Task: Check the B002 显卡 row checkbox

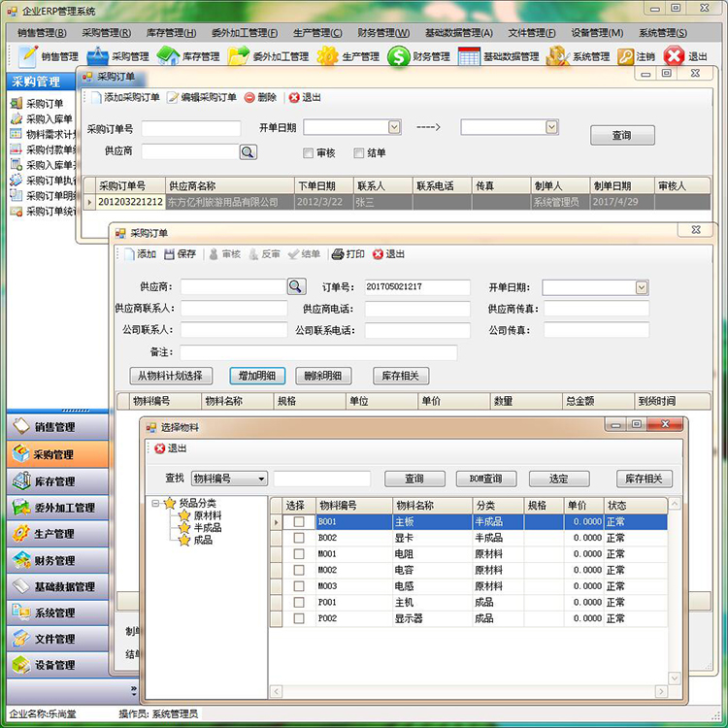Action: pos(299,538)
